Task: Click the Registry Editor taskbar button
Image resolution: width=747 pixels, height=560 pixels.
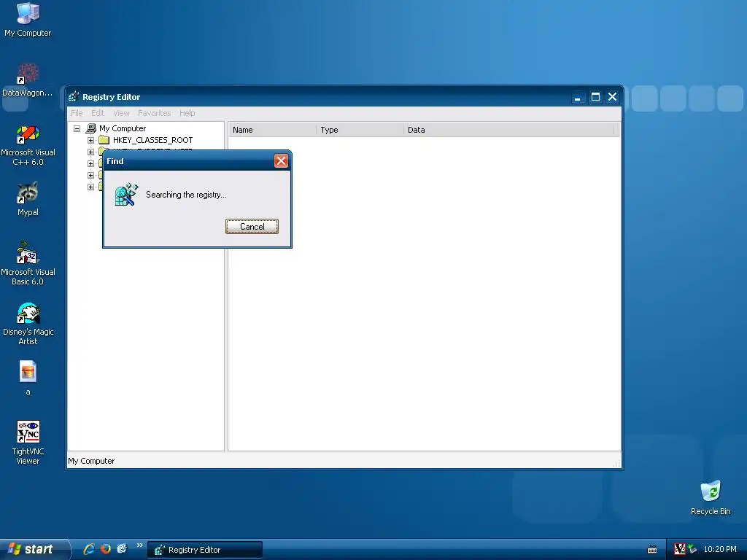Action: (205, 550)
